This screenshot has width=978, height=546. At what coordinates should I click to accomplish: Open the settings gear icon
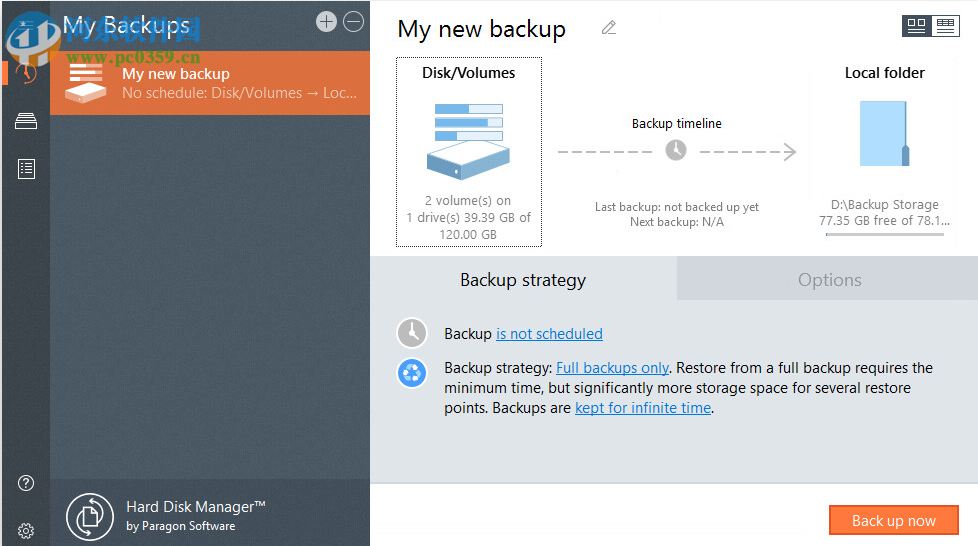click(x=26, y=530)
